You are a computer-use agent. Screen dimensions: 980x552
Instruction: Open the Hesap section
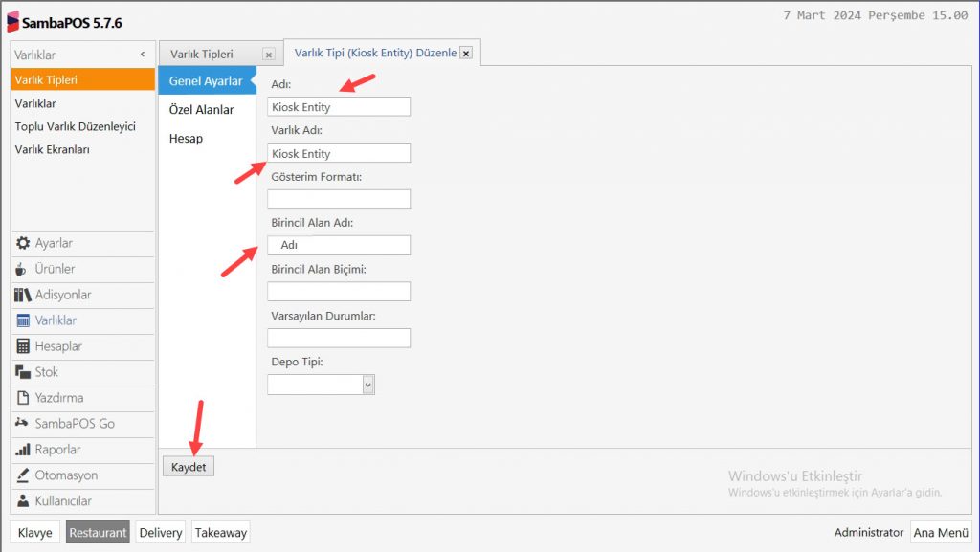point(186,139)
